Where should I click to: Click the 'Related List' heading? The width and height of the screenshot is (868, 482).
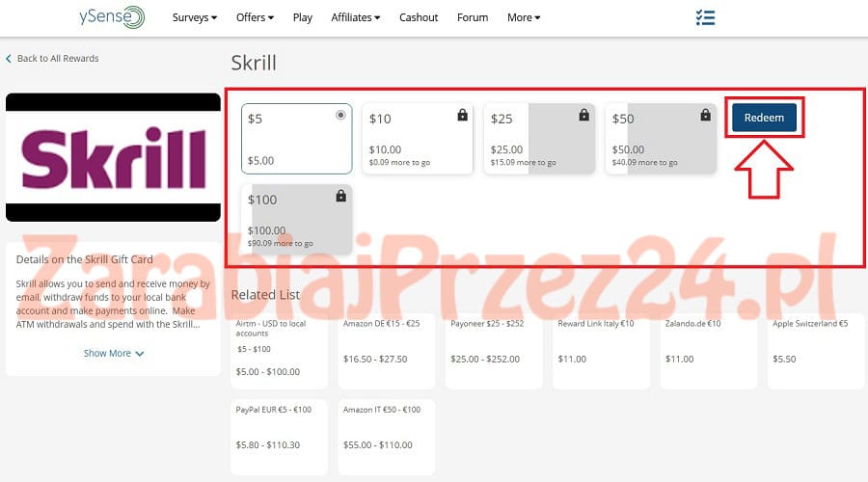(x=265, y=295)
